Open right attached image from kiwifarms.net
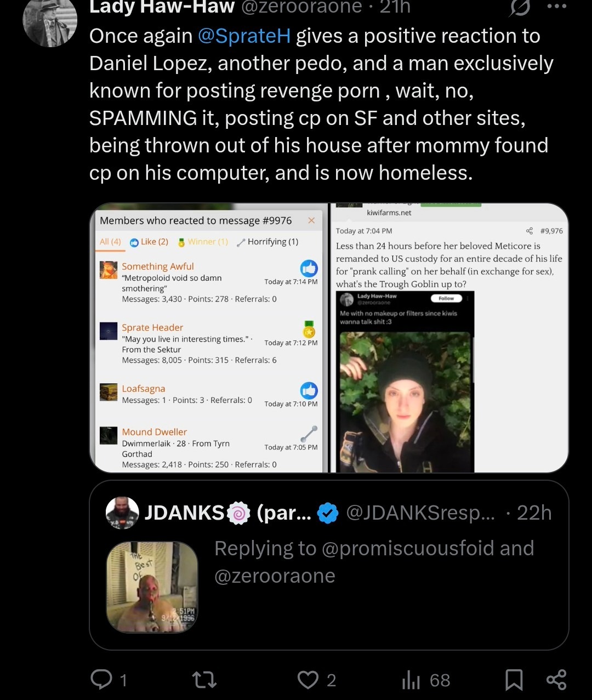Image resolution: width=592 pixels, height=700 pixels. pyautogui.click(x=449, y=338)
